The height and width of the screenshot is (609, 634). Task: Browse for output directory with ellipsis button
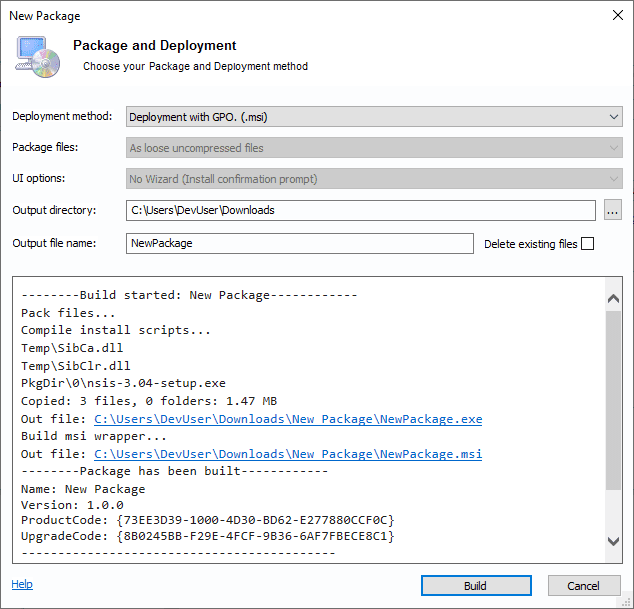pyautogui.click(x=613, y=211)
